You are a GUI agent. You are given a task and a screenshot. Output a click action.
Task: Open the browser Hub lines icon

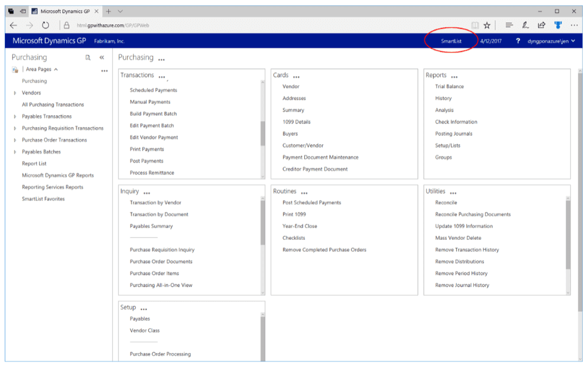point(509,25)
